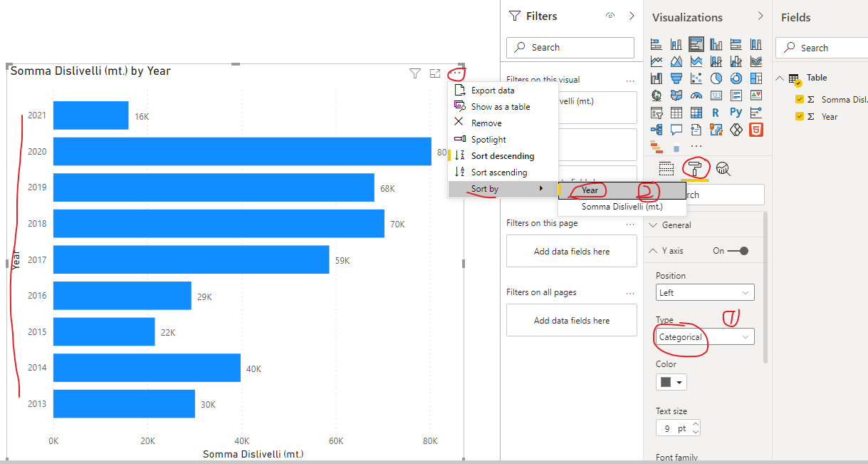Viewport: 868px width, 464px height.
Task: Choose Show as a table
Action: tap(503, 107)
